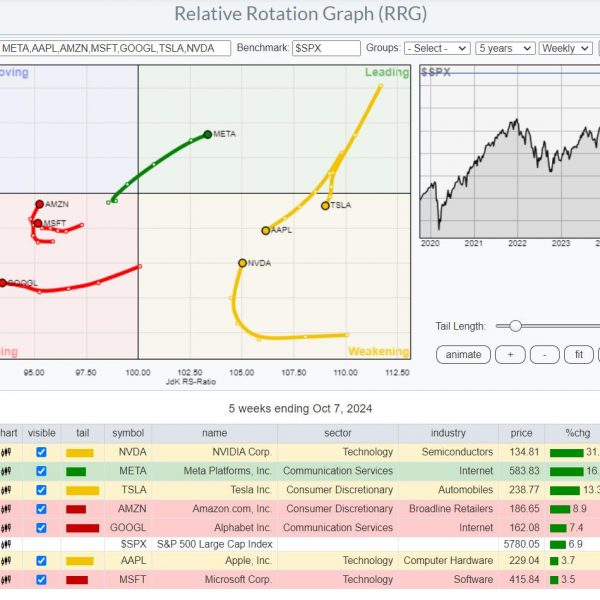This screenshot has width=600, height=600.
Task: Open chart icon in TSLA row
Action: [x=6, y=490]
